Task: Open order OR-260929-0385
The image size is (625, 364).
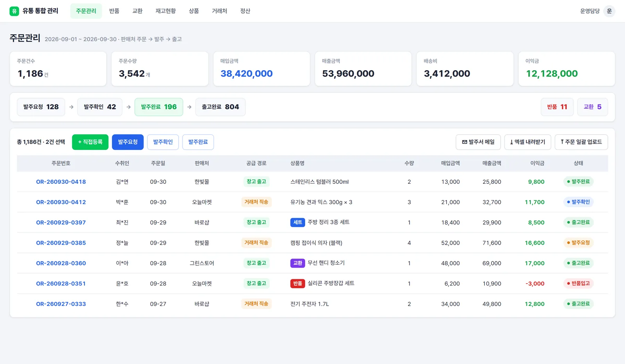Action: point(61,243)
